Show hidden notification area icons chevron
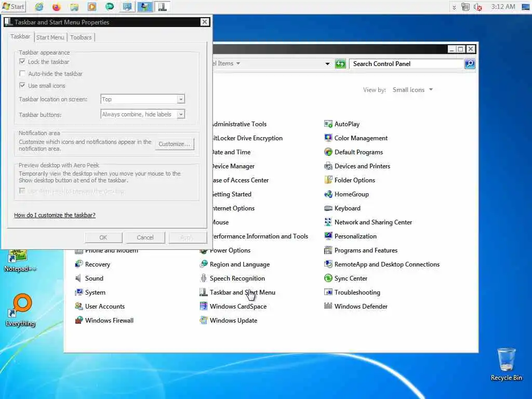The image size is (532, 399). click(x=454, y=7)
